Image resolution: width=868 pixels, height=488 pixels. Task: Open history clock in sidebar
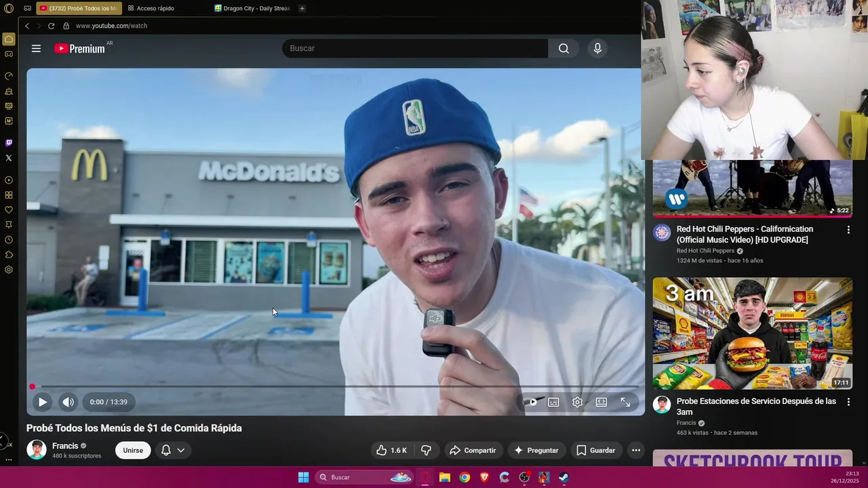click(x=9, y=240)
